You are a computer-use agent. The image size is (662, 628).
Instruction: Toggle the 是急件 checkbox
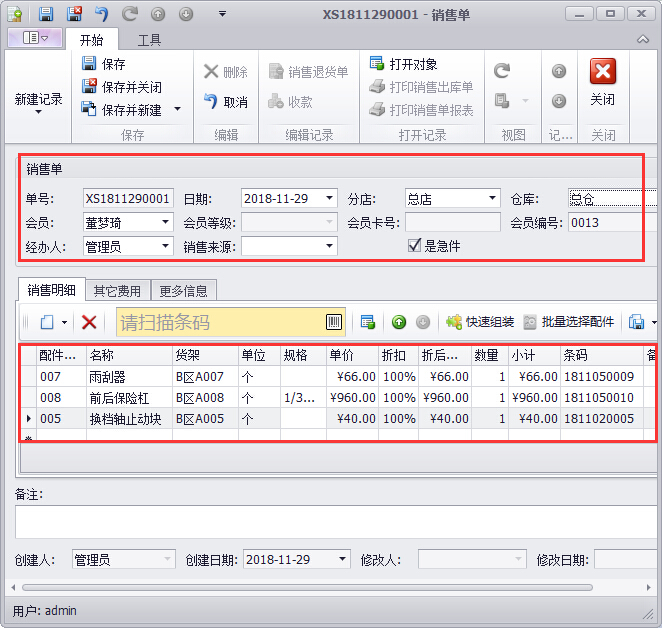click(x=415, y=246)
